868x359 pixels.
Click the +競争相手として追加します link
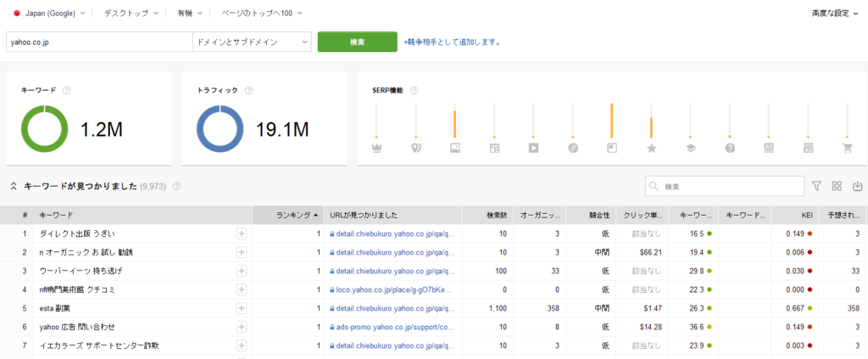(x=452, y=42)
